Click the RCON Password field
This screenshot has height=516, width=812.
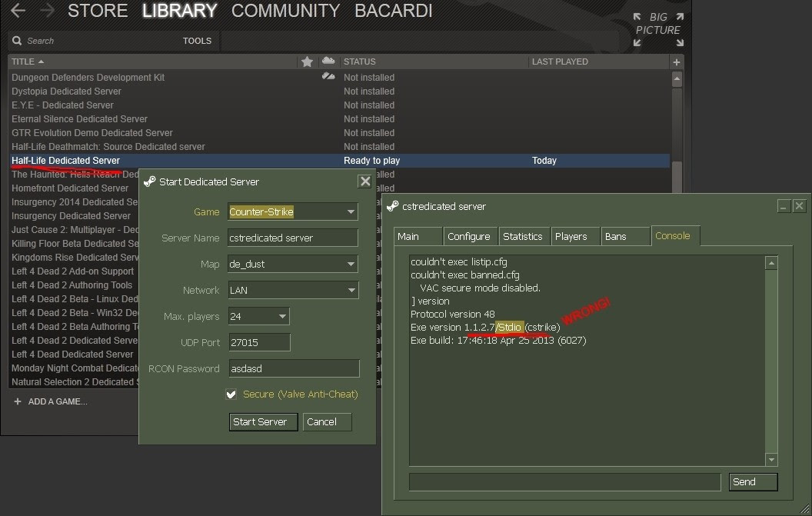coord(294,368)
